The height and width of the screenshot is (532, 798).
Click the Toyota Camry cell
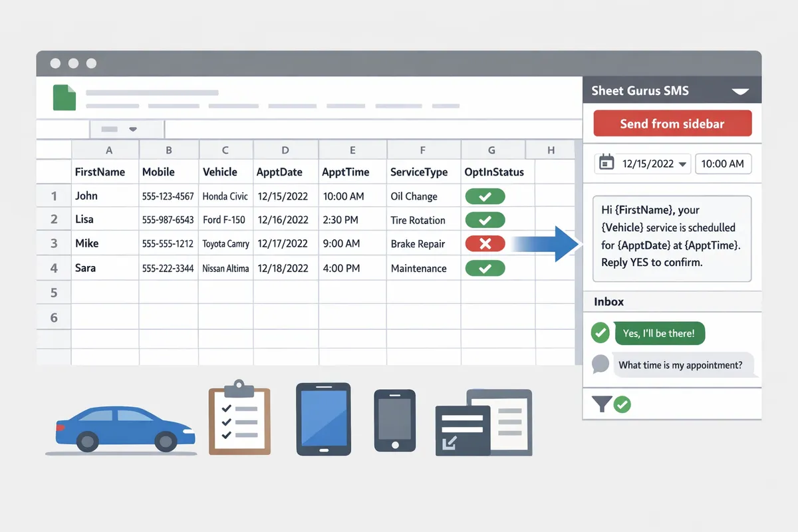pyautogui.click(x=226, y=243)
